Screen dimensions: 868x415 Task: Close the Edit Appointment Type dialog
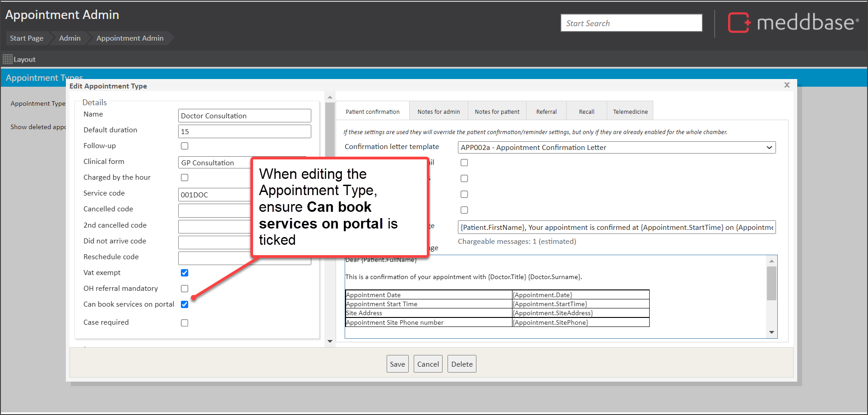tap(787, 85)
